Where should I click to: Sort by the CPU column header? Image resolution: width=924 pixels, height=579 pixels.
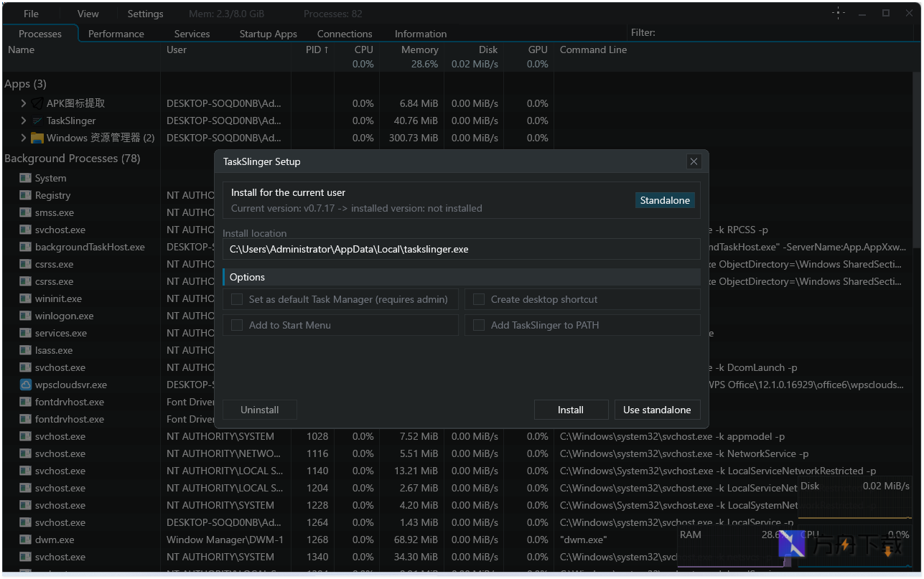click(364, 50)
